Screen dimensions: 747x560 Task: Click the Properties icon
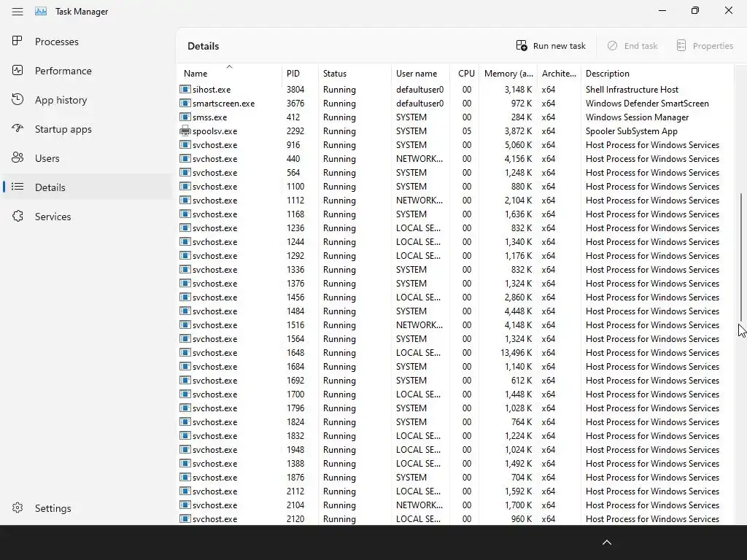pyautogui.click(x=681, y=46)
